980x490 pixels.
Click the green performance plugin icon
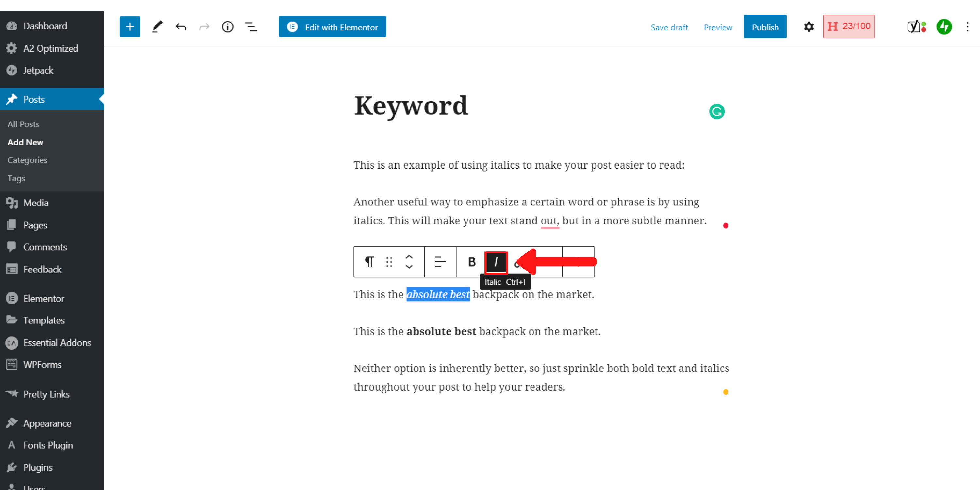944,26
